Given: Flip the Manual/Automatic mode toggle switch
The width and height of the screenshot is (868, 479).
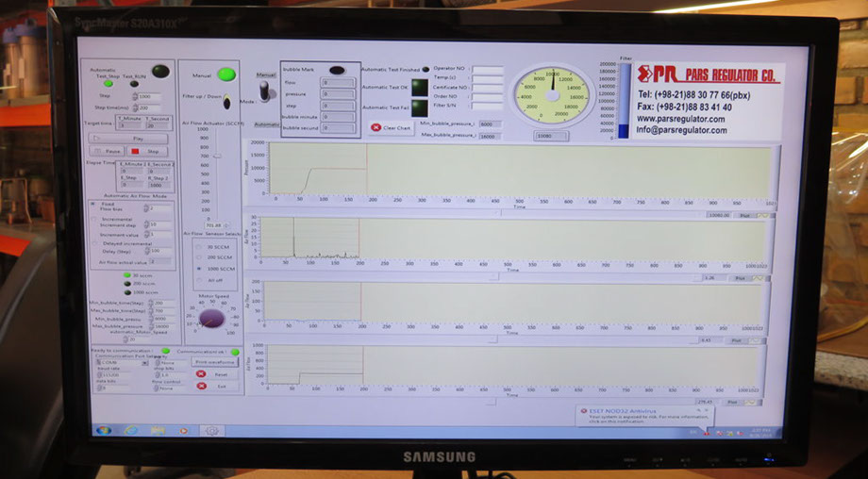Looking at the screenshot, I should (x=266, y=91).
